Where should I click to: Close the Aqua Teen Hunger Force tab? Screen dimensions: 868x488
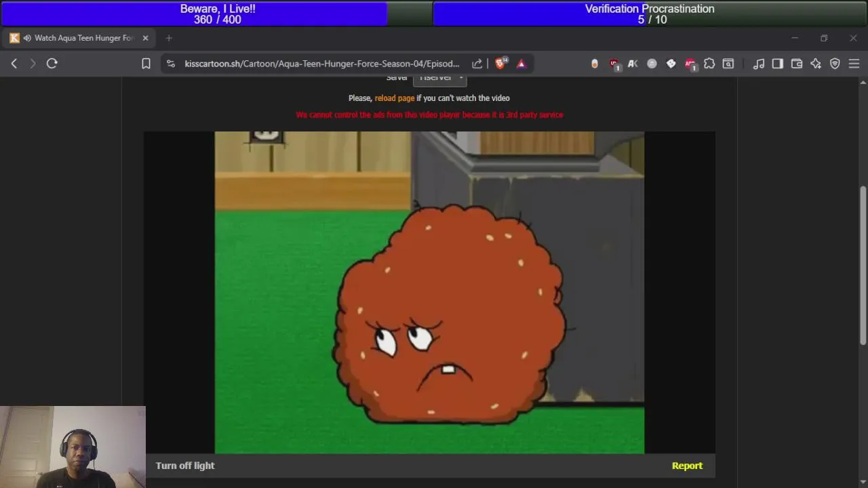click(x=145, y=38)
